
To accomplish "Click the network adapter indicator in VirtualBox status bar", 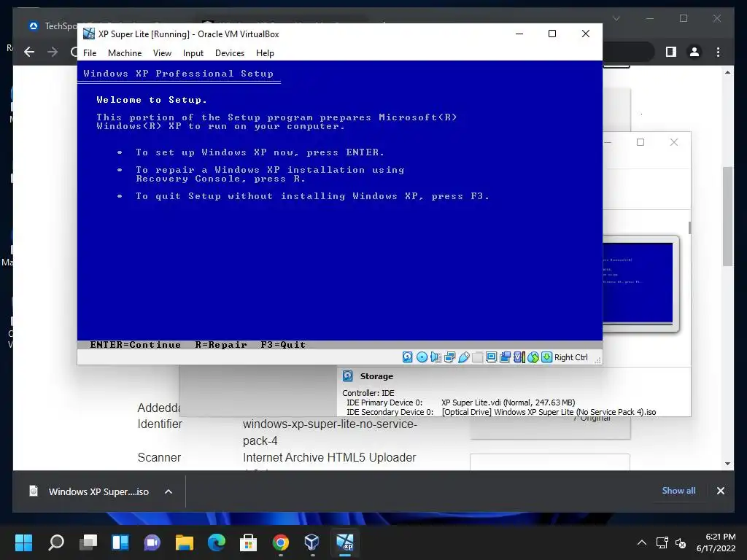I will pos(449,357).
